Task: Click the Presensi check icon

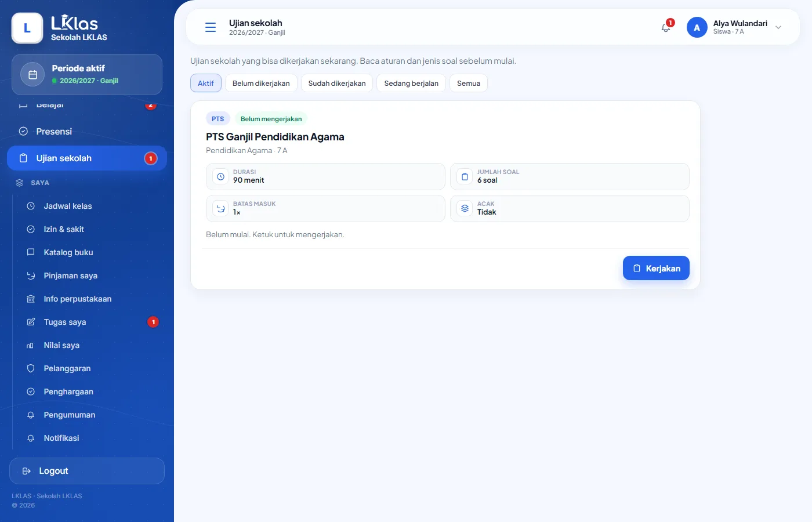Action: point(23,131)
